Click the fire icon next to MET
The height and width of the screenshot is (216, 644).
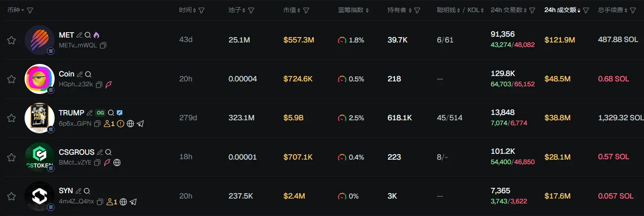[x=96, y=35]
